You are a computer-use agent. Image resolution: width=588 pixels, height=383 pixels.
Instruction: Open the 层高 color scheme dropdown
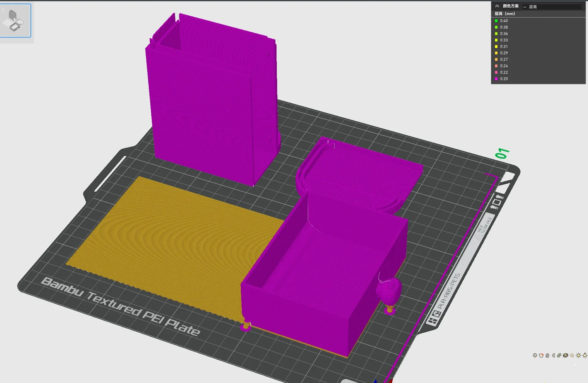[552, 6]
